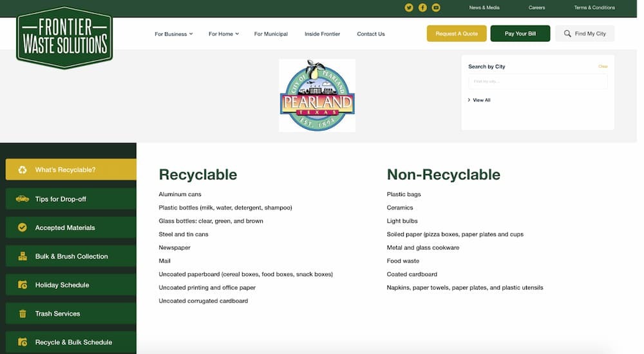The image size is (644, 354).
Task: Expand the For Business dropdown menu
Action: (x=173, y=34)
